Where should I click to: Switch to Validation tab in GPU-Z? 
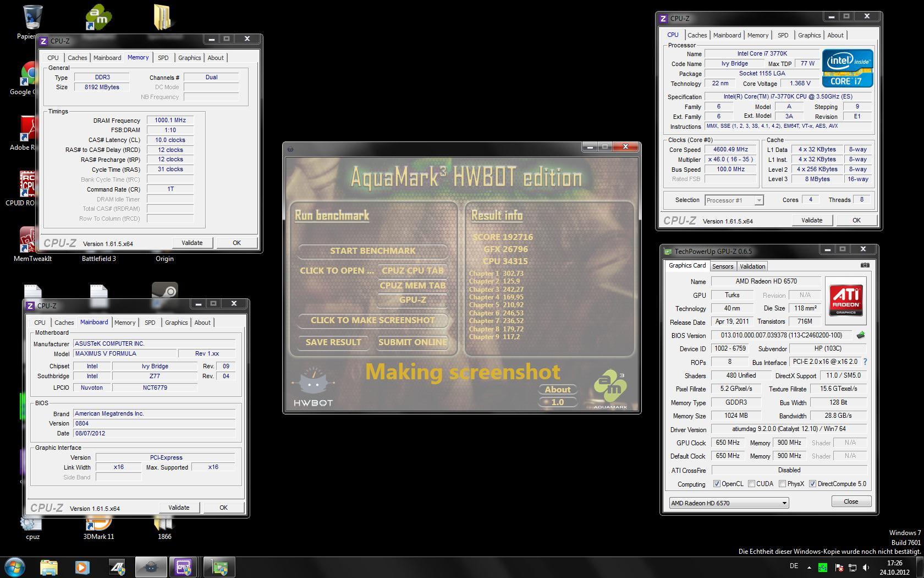pos(752,266)
